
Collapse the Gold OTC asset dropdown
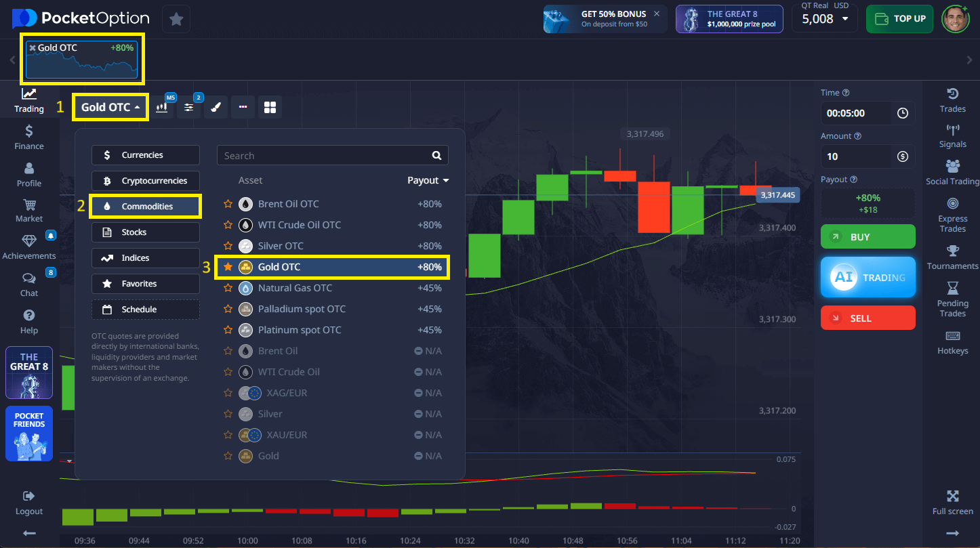(111, 107)
